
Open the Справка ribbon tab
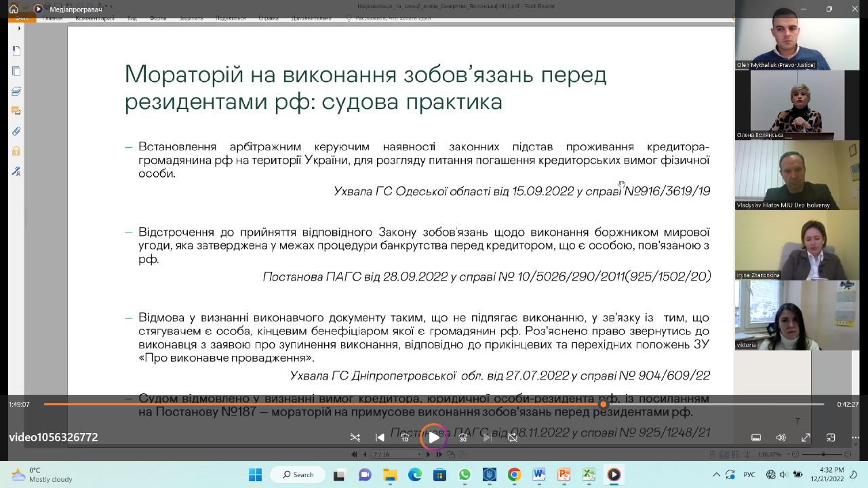click(269, 18)
